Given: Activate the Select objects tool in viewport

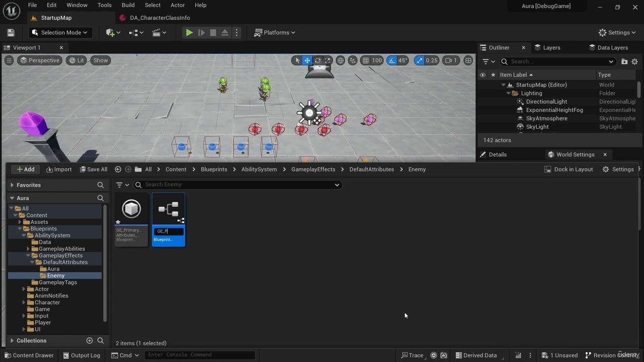Looking at the screenshot, I should (x=297, y=60).
